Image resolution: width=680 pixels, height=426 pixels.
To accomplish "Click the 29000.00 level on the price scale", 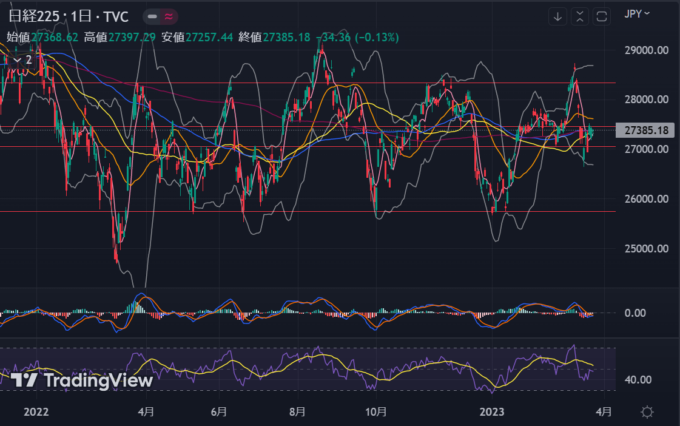I will point(645,50).
